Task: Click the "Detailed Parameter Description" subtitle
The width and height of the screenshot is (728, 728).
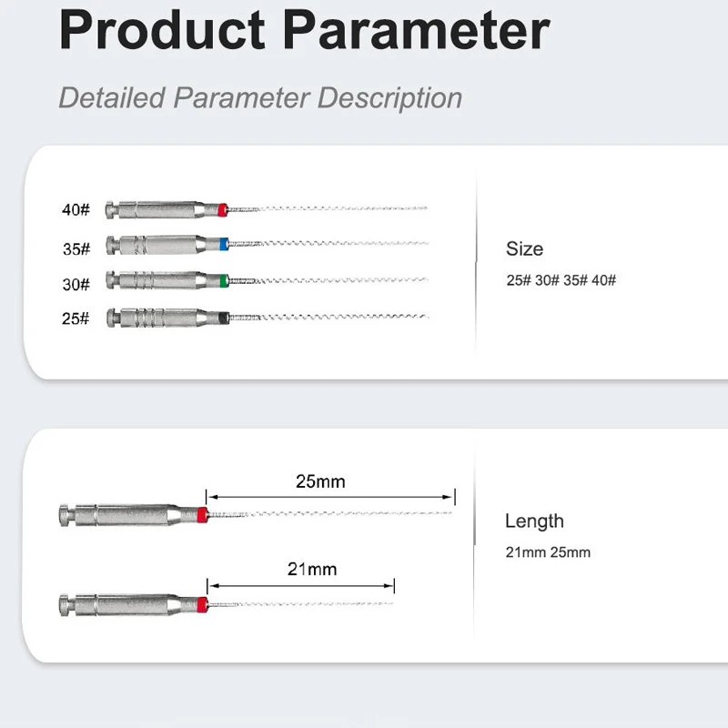Action: click(x=260, y=97)
